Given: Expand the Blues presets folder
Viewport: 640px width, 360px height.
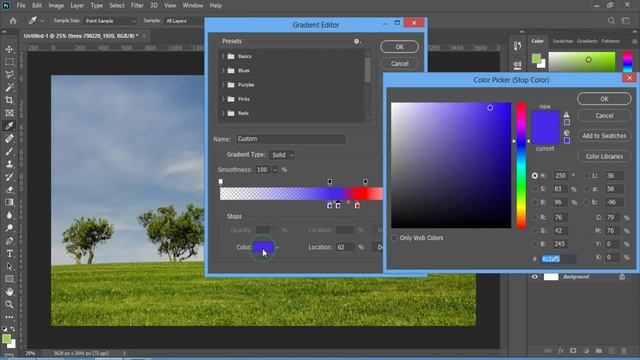Looking at the screenshot, I should click(x=223, y=71).
